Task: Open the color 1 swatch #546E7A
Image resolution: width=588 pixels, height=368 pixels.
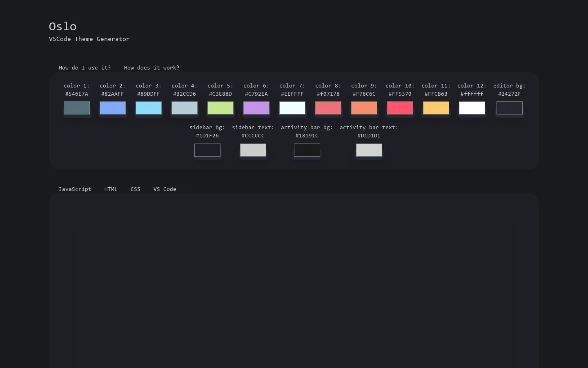Action: coord(77,108)
